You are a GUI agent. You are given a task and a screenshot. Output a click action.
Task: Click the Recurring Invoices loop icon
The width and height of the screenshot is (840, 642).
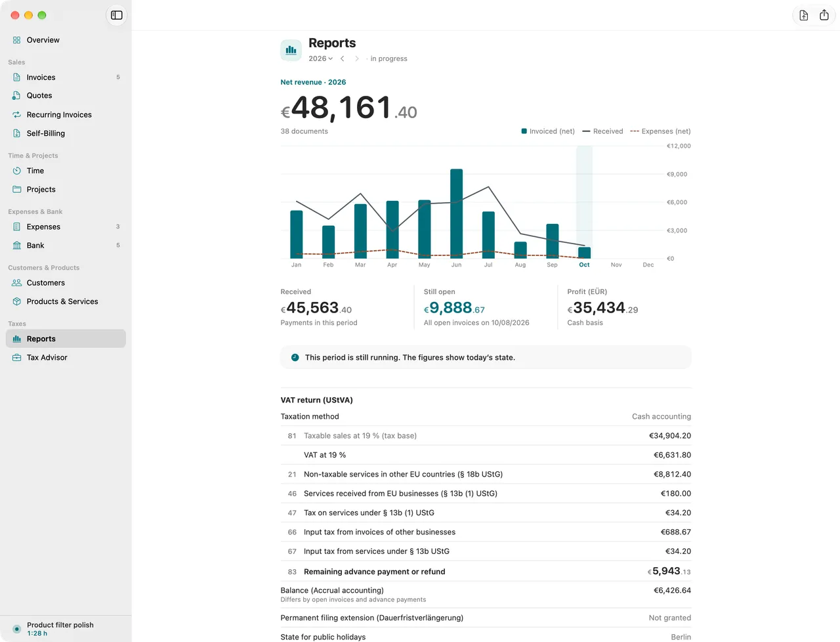click(17, 115)
